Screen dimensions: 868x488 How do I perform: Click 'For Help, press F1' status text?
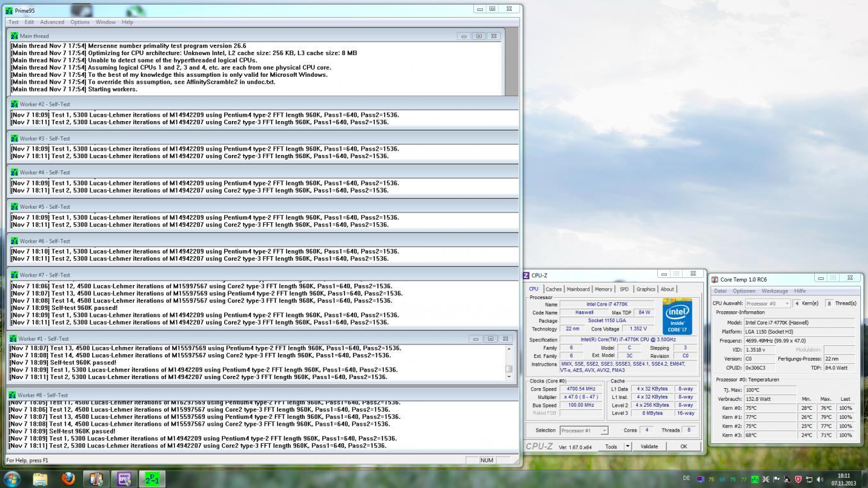click(x=27, y=460)
